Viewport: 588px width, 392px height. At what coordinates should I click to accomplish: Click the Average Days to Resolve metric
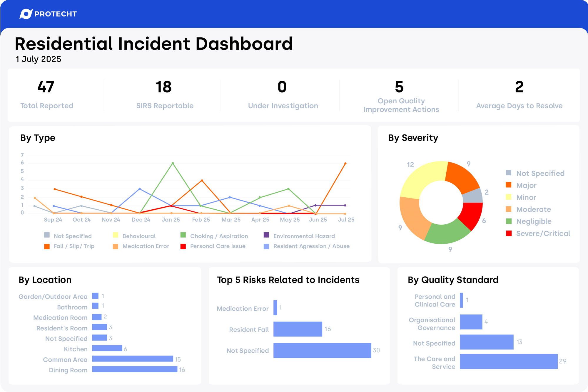(x=519, y=94)
